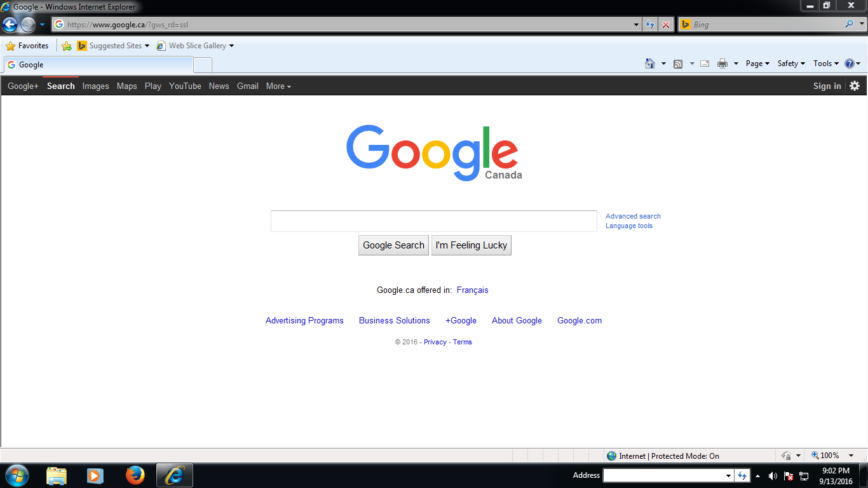Open the Tools menu

click(x=826, y=64)
